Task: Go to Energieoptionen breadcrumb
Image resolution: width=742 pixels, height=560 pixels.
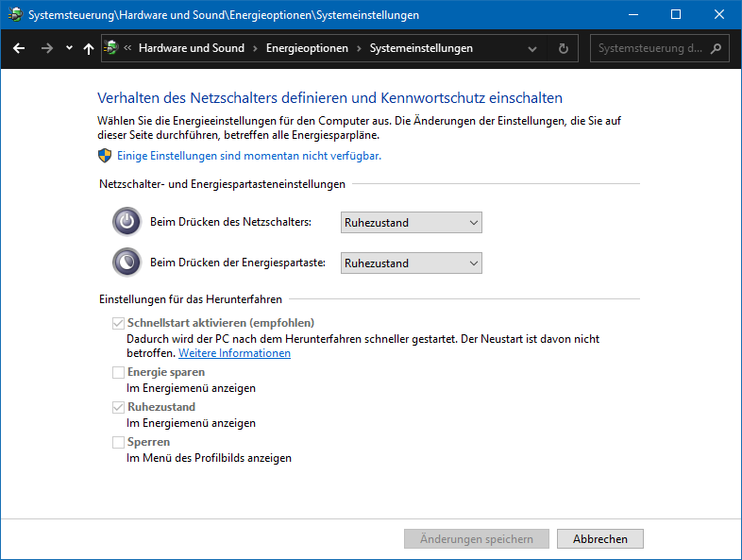Action: pyautogui.click(x=307, y=48)
